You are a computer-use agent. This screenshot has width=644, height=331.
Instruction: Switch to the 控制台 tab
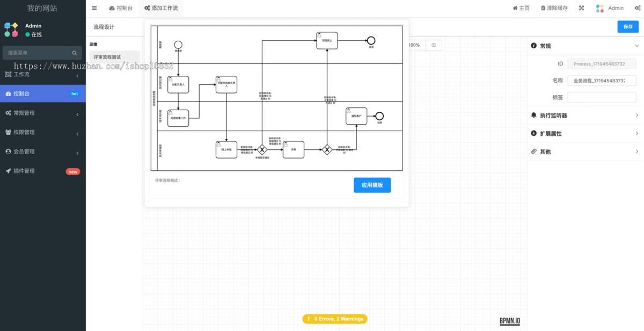[x=121, y=8]
